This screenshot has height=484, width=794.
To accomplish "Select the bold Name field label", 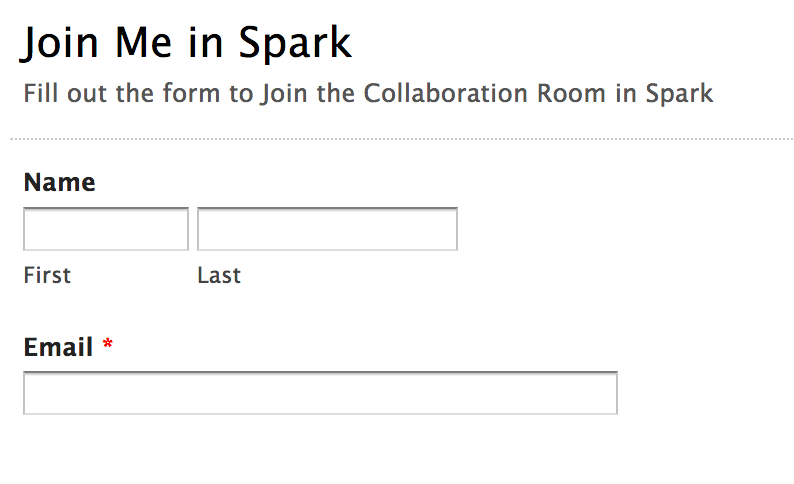I will [59, 183].
